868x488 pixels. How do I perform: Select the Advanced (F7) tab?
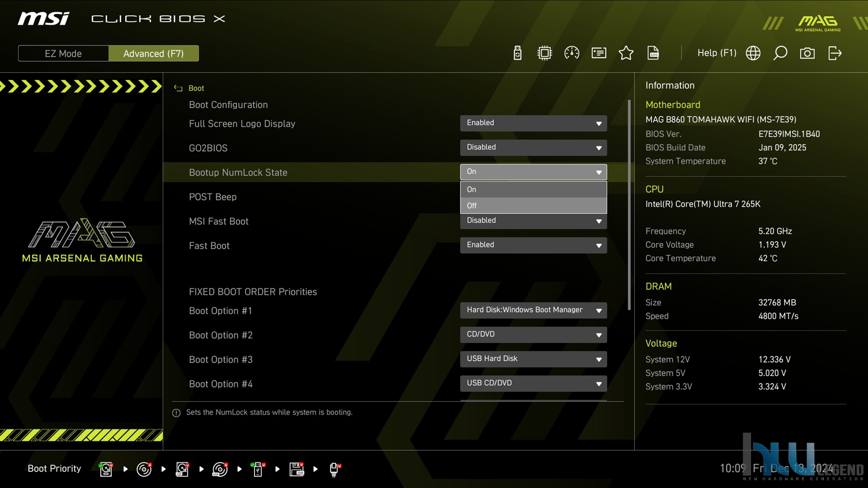point(154,54)
